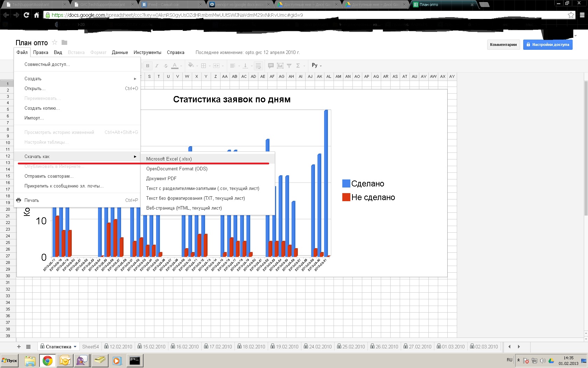Click the Настройки доступа button
Screen dimensions: 588x368
point(548,45)
